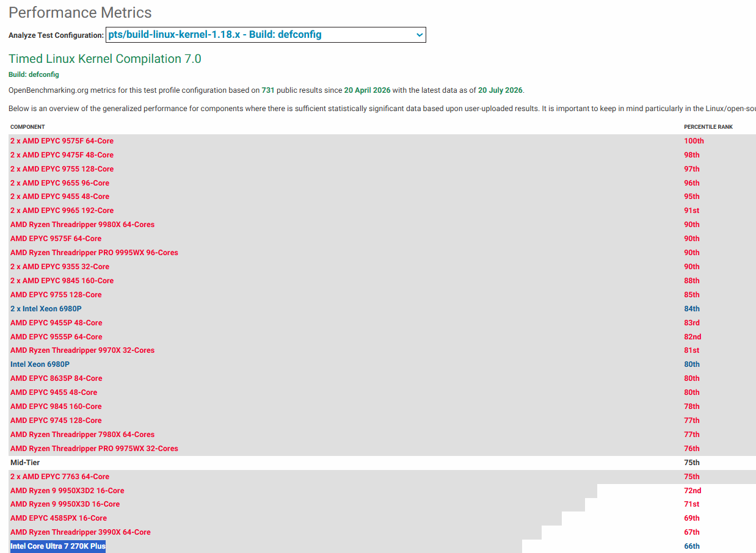Open AMD EPYC 9455P 48-Core link
Image resolution: width=756 pixels, height=553 pixels.
(56, 323)
